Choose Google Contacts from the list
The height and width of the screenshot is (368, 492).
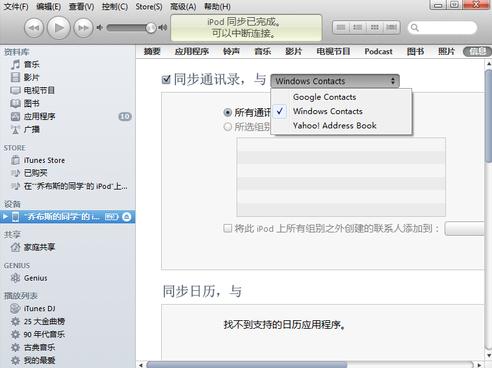tap(341, 97)
